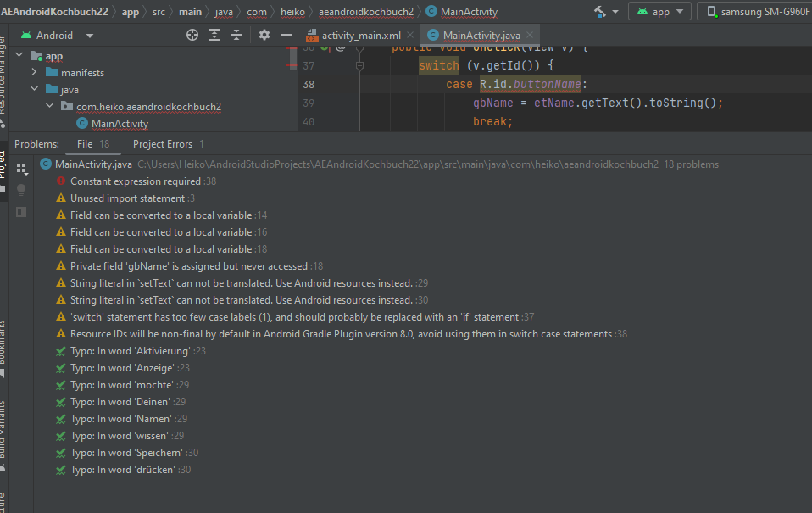Click the Collapse All icon in Project panel
Screen dimensions: 812x513
coord(236,35)
